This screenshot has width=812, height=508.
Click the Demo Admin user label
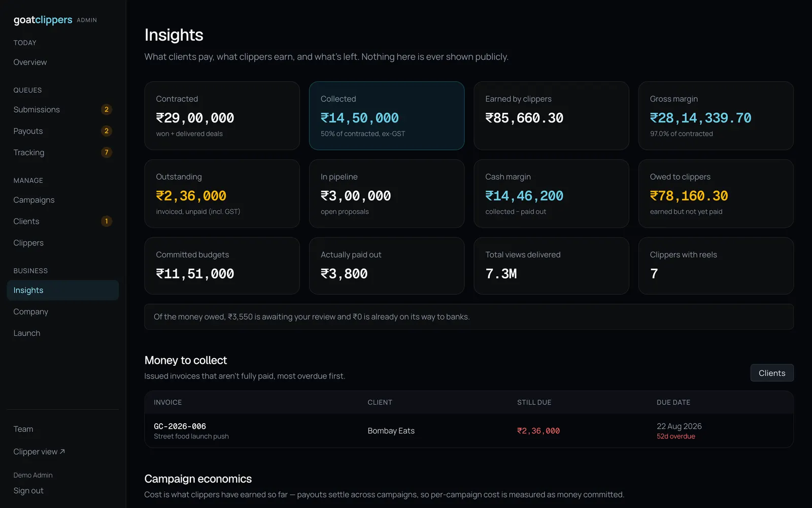point(33,475)
